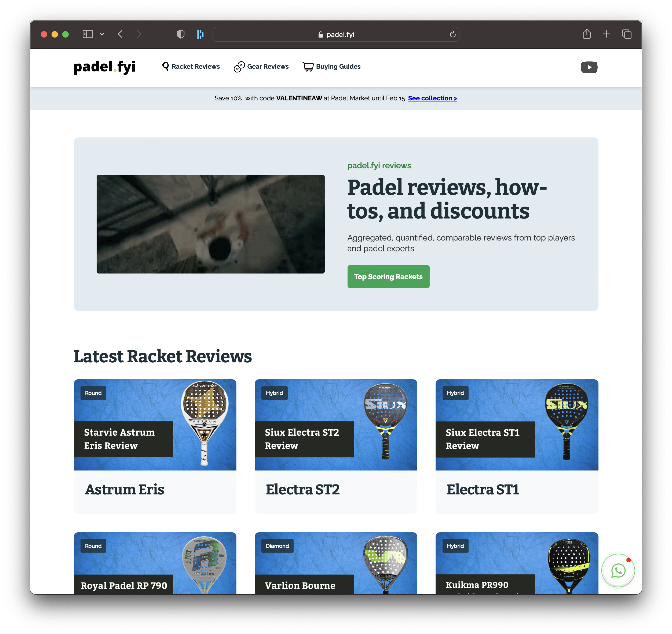Click the padel.fyi reviews green label
Image resolution: width=672 pixels, height=634 pixels.
[379, 166]
